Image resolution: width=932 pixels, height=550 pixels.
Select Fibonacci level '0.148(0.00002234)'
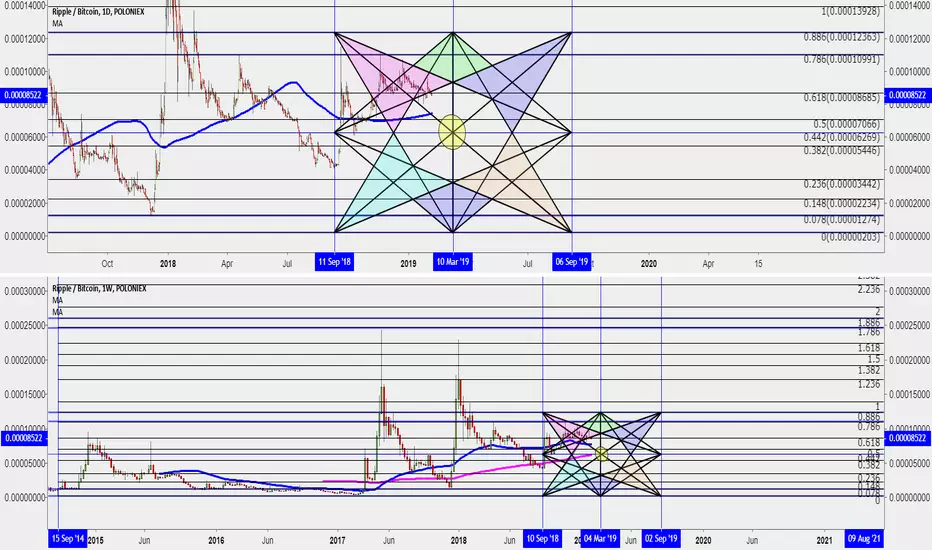[842, 203]
